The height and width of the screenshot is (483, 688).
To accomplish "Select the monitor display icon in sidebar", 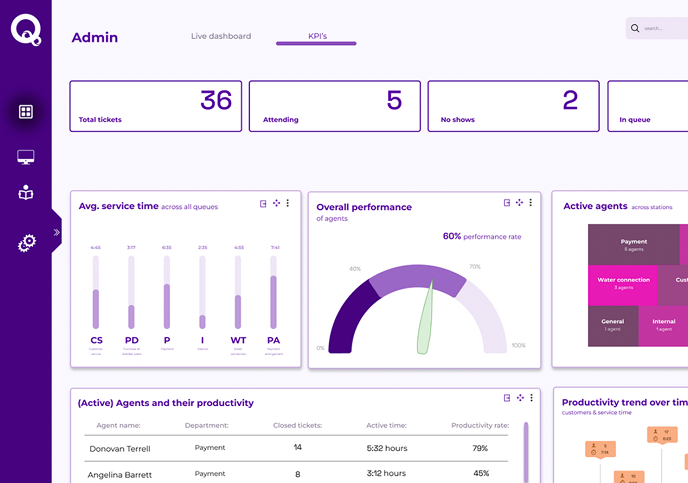I will click(26, 157).
